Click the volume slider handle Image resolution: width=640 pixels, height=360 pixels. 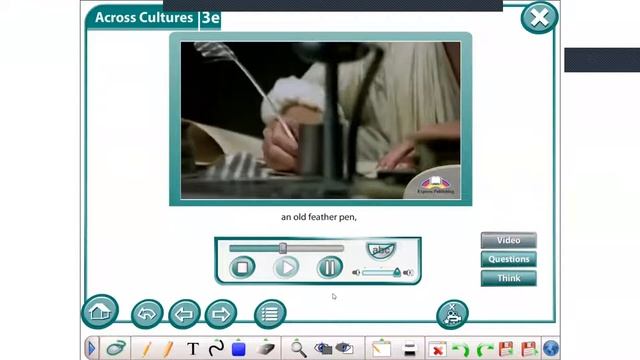click(397, 272)
